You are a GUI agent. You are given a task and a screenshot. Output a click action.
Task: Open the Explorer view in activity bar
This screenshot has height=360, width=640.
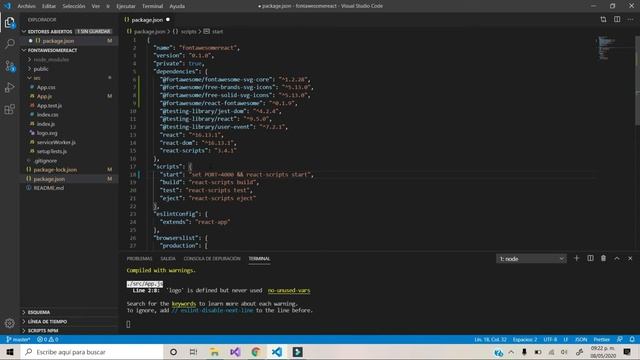point(10,22)
